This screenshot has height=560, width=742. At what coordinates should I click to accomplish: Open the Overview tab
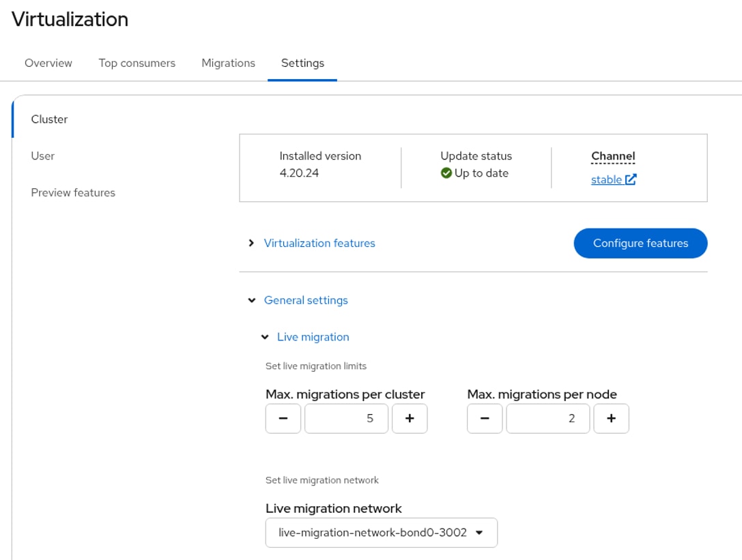[48, 63]
